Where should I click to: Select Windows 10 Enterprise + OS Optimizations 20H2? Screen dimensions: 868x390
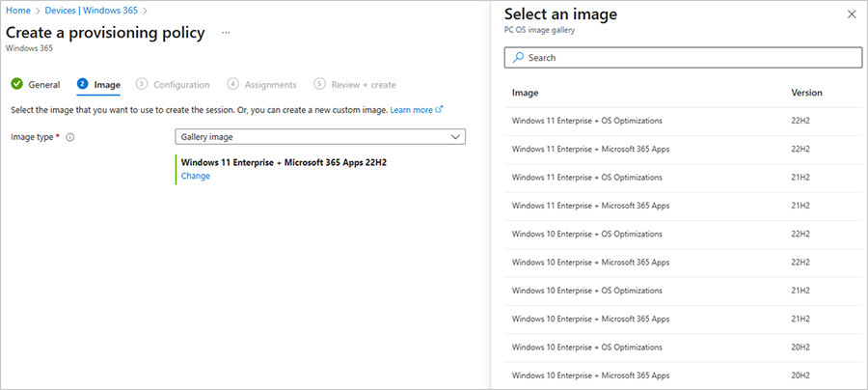[x=683, y=348]
